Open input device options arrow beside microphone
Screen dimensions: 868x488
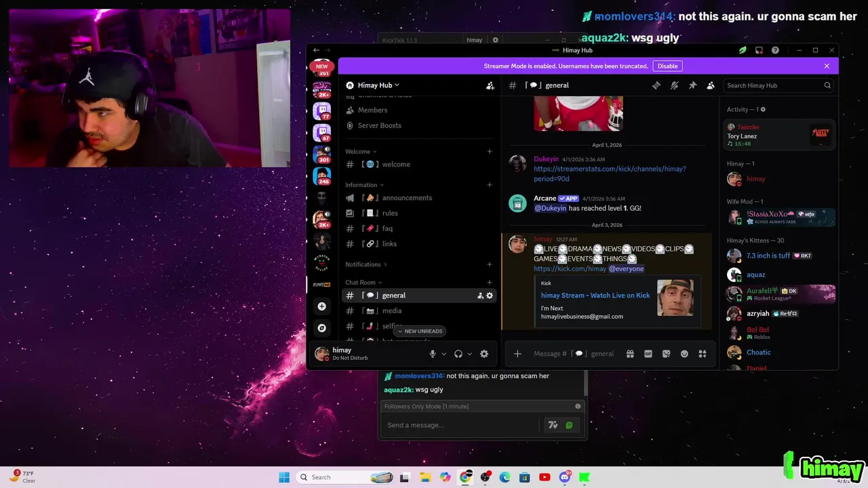pyautogui.click(x=444, y=354)
